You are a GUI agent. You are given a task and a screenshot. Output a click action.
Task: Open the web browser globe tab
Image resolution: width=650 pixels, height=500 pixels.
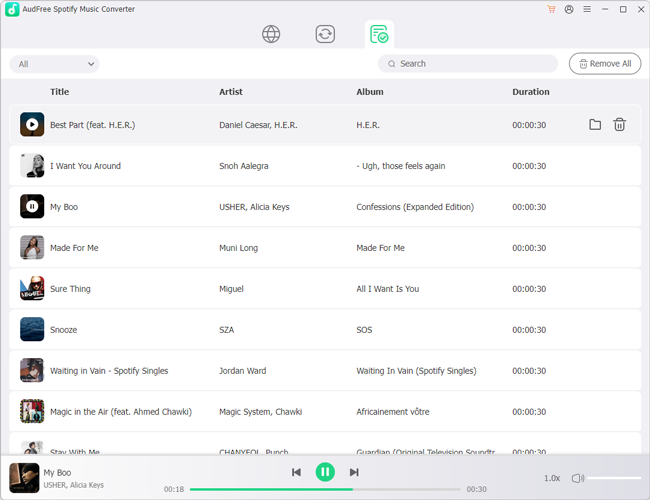click(x=271, y=34)
